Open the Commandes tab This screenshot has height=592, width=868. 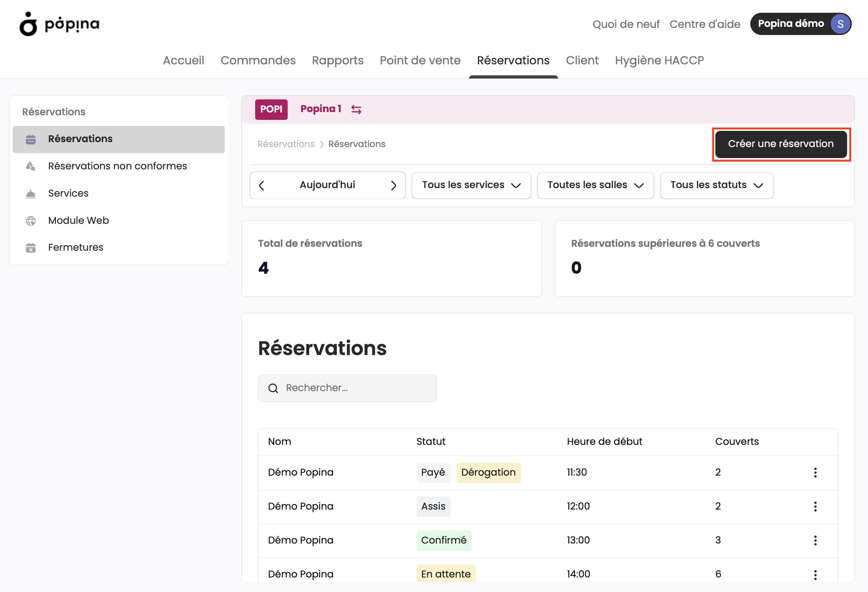tap(258, 60)
